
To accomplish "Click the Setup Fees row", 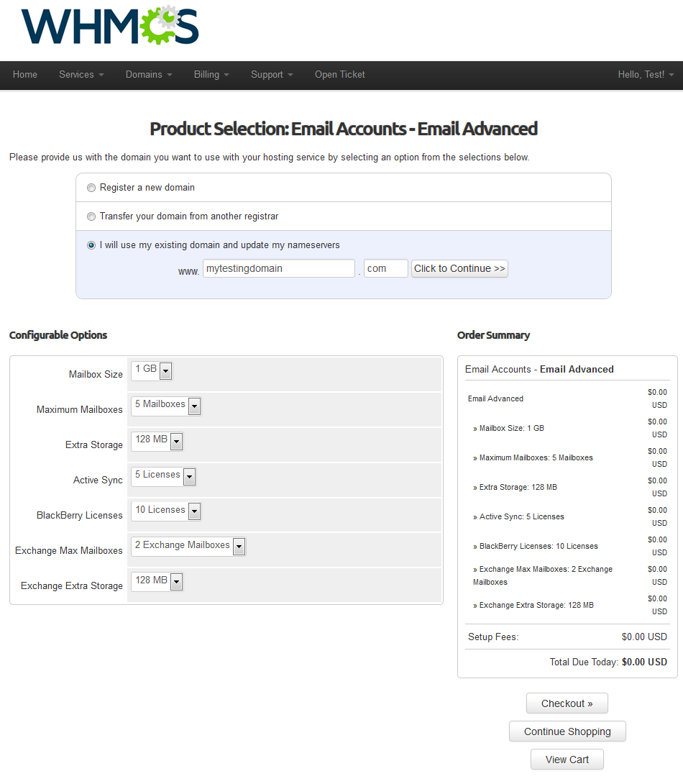I will tap(567, 637).
